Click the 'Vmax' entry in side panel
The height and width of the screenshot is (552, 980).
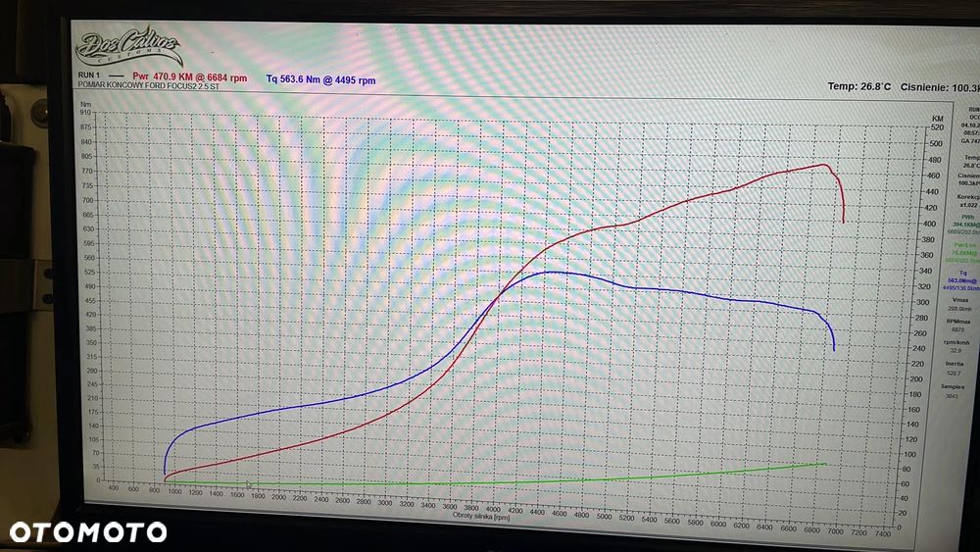click(959, 300)
